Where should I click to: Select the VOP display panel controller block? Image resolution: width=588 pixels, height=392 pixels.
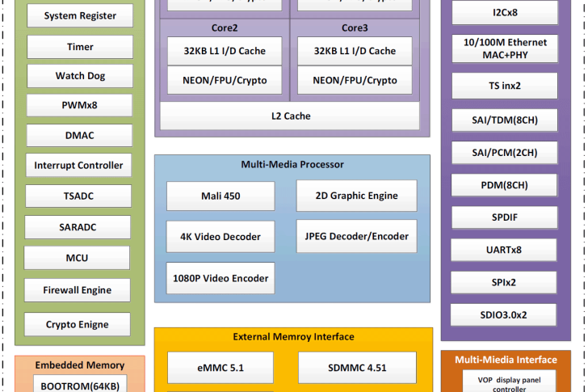click(507, 381)
